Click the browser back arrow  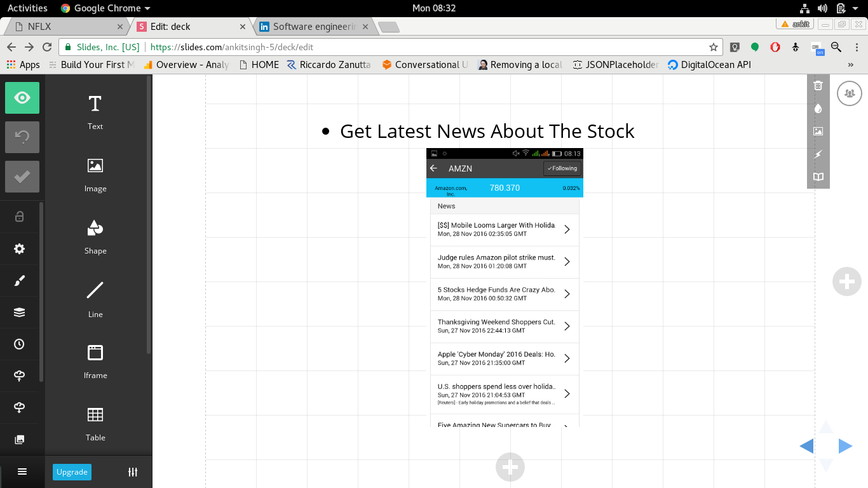pos(11,47)
